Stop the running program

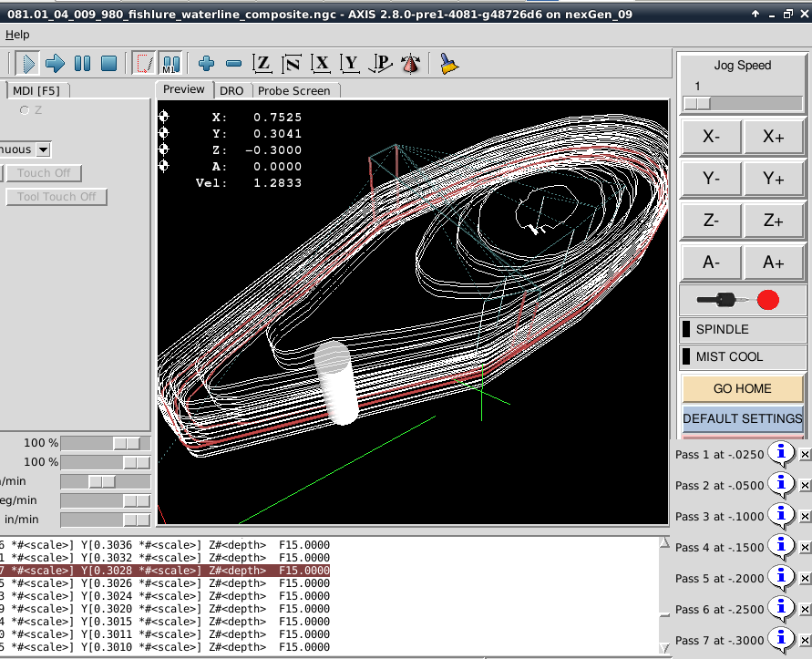108,63
